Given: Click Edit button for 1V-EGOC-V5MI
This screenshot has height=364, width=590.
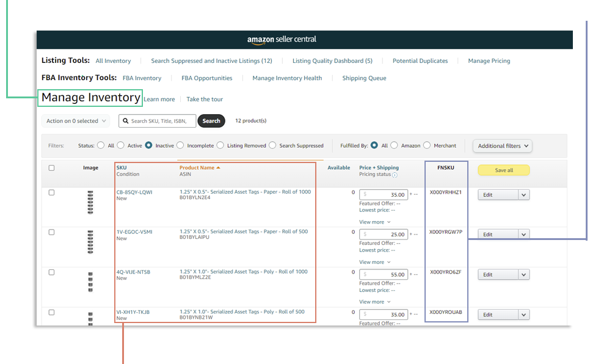Looking at the screenshot, I should pos(498,234).
